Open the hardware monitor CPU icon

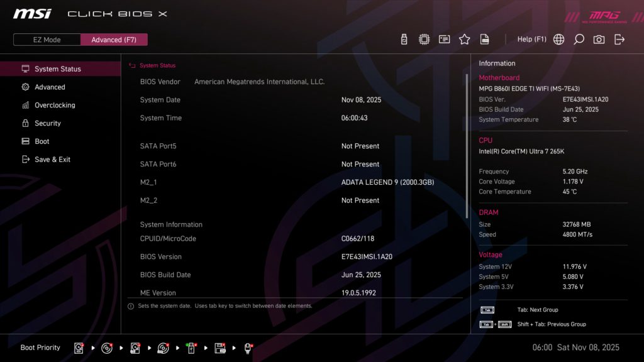point(424,38)
